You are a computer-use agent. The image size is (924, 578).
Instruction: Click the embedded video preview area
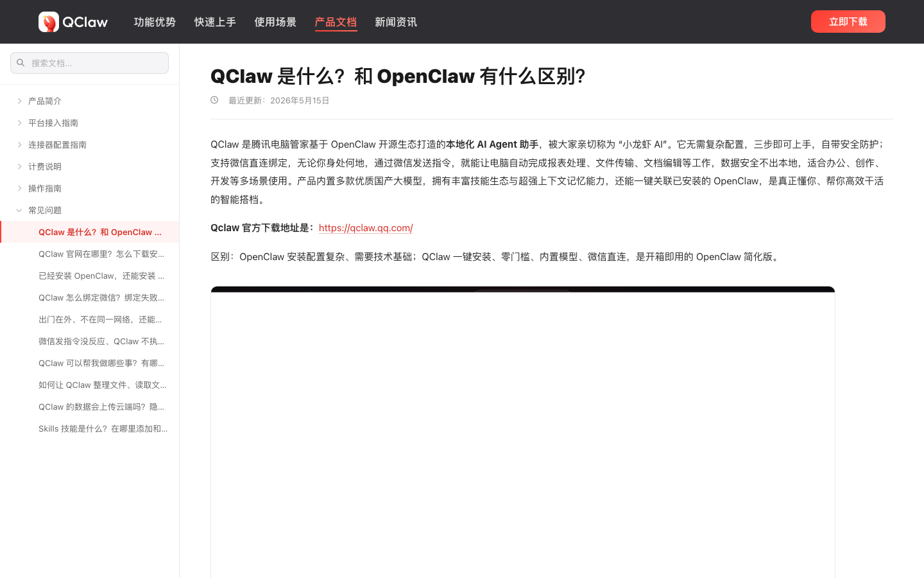523,432
